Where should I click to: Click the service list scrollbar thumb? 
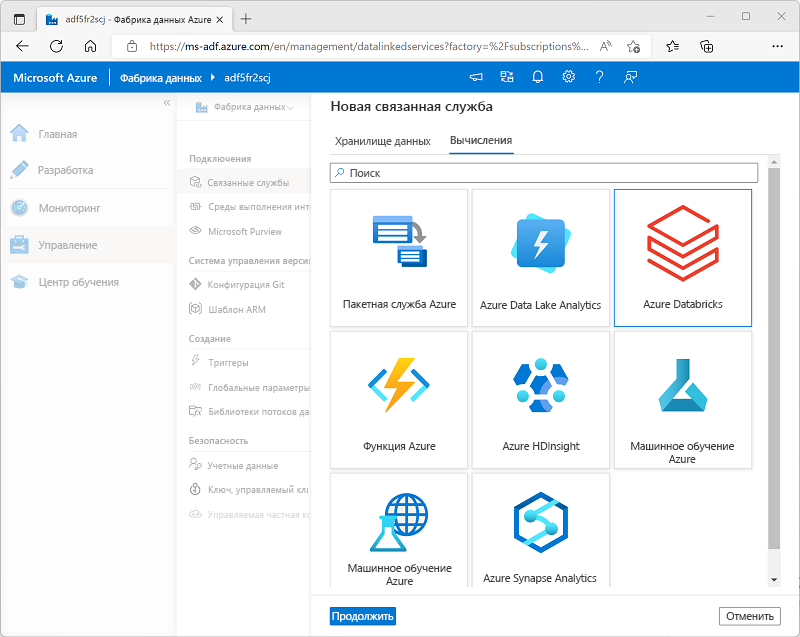tap(774, 359)
